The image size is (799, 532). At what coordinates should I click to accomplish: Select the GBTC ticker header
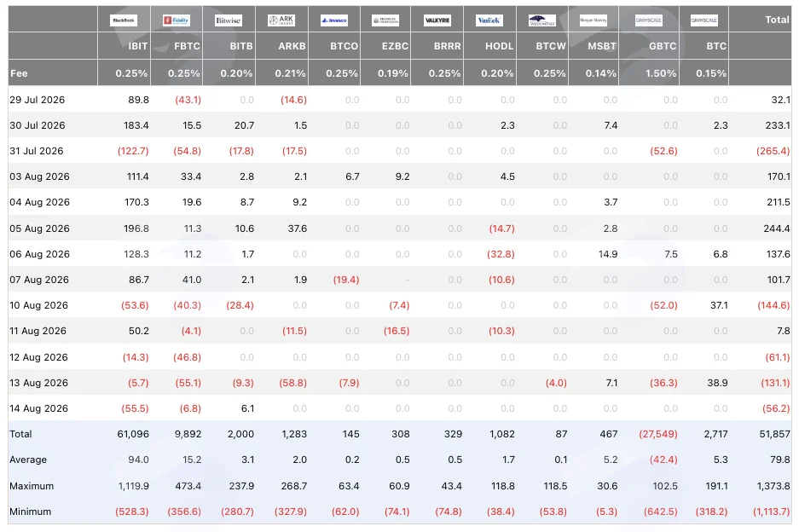[663, 46]
